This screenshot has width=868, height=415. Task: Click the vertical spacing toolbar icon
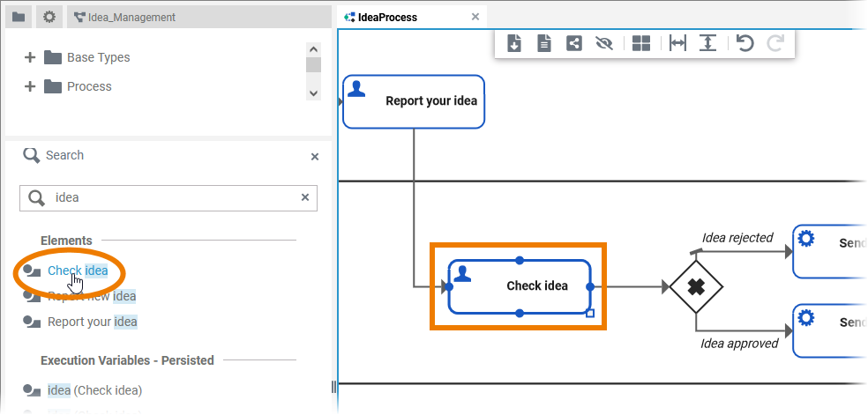(707, 43)
